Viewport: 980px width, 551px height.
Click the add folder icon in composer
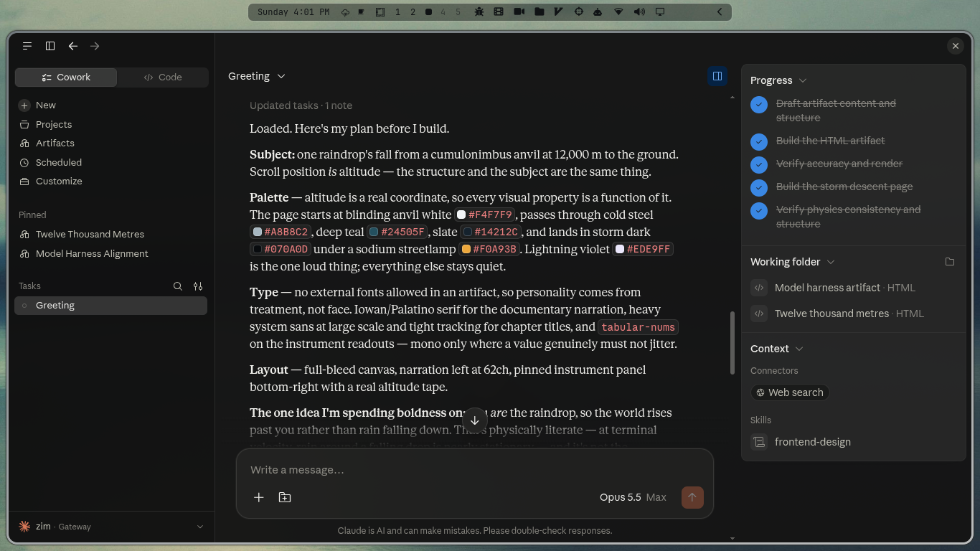pos(285,497)
